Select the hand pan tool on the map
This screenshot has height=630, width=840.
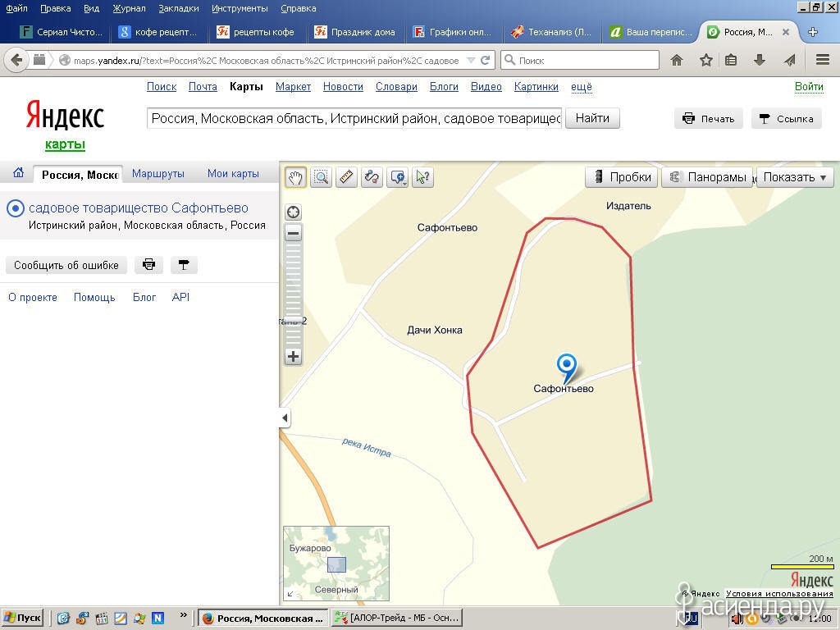(x=295, y=177)
